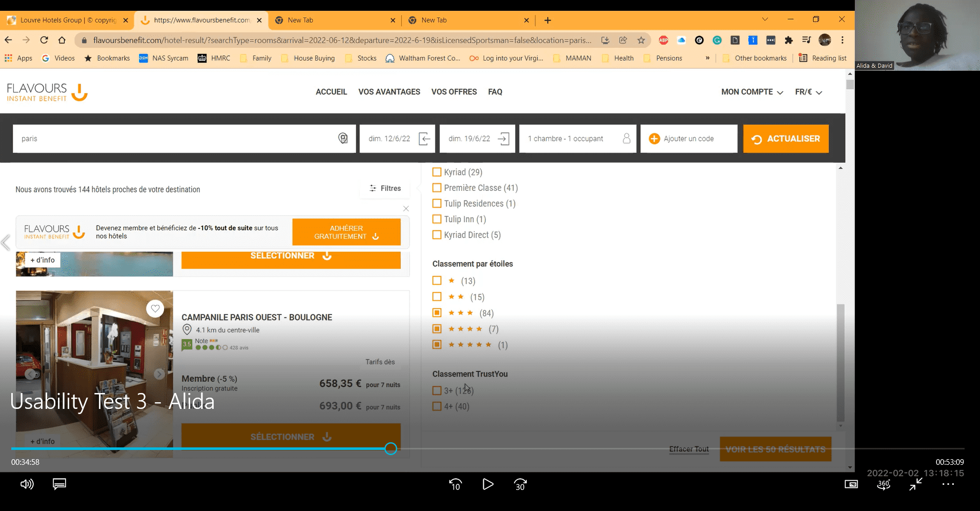980x511 pixels.
Task: Switch to Louvre Hotels Group tab
Action: pos(67,20)
